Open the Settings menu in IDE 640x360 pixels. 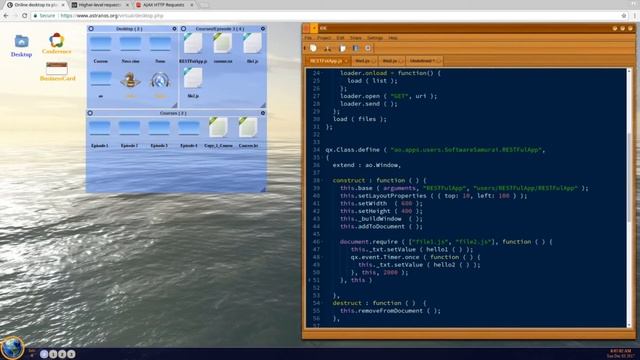click(x=375, y=38)
